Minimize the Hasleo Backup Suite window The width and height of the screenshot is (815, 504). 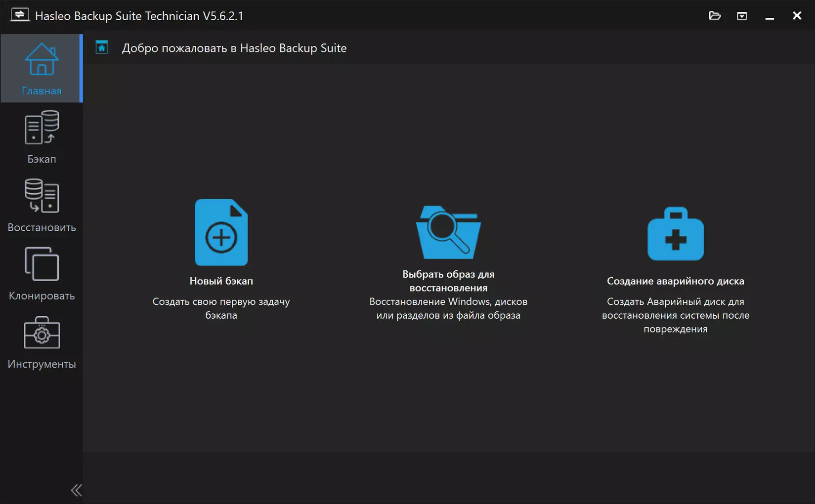point(769,16)
